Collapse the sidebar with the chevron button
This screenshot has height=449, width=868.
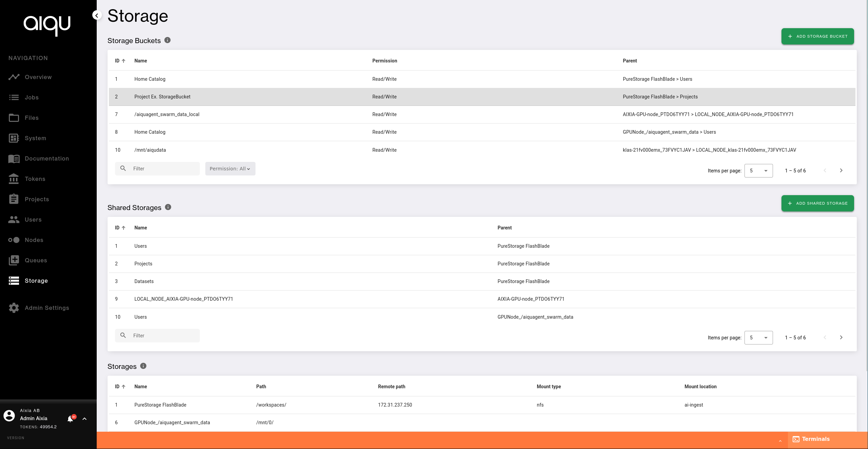coord(97,15)
